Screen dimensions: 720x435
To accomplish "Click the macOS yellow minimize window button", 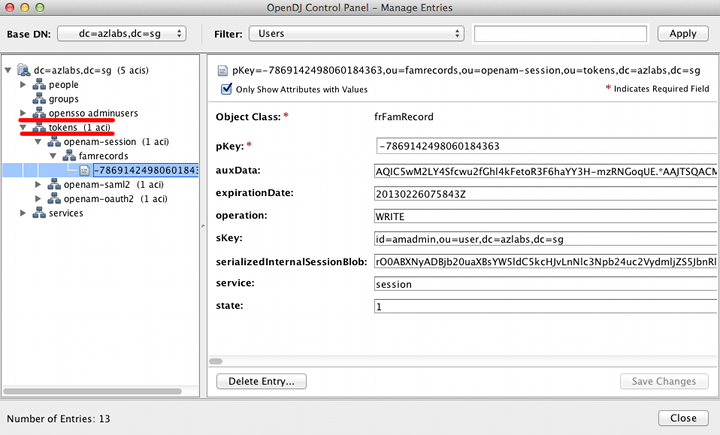I will pyautogui.click(x=25, y=7).
